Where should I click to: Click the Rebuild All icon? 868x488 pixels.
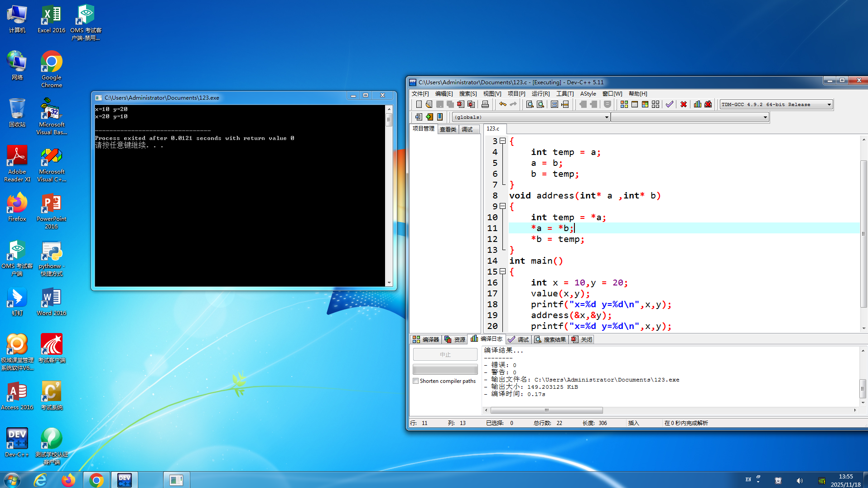pyautogui.click(x=656, y=105)
